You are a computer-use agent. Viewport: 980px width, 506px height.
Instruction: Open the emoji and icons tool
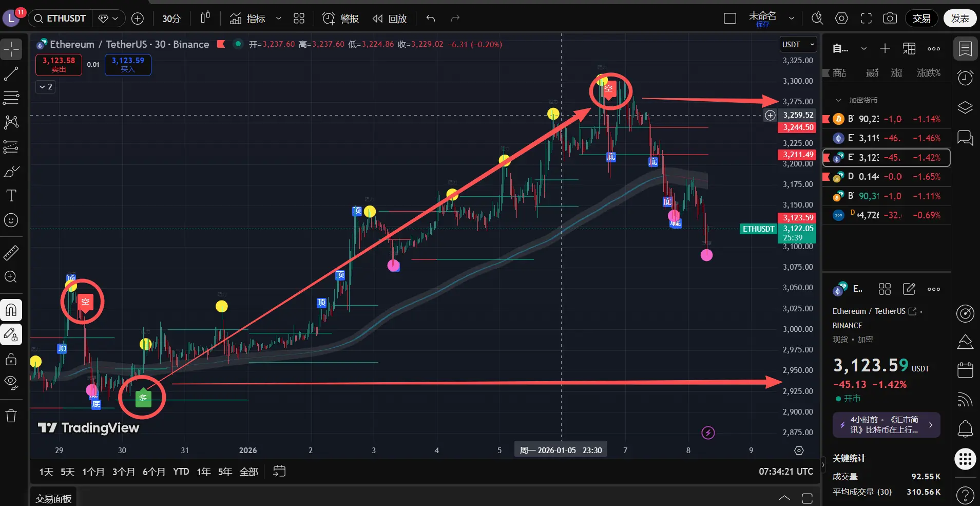pyautogui.click(x=11, y=220)
